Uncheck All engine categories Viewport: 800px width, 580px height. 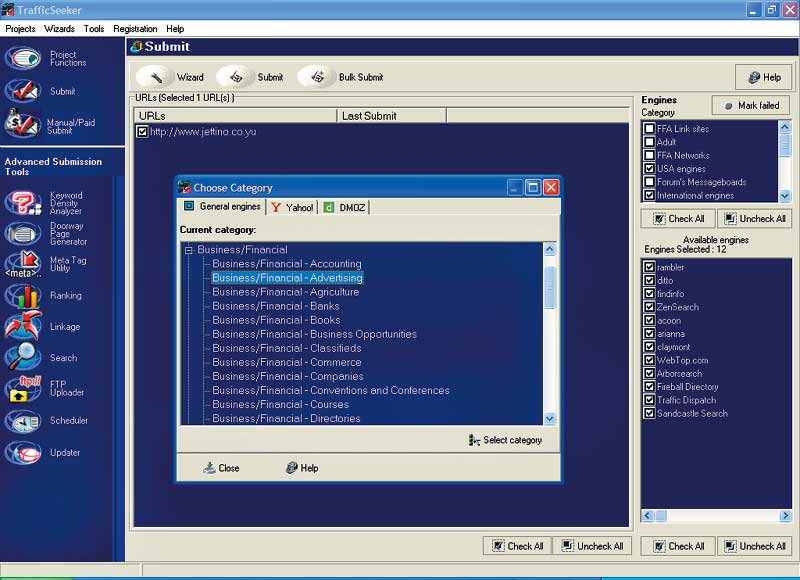(x=755, y=219)
